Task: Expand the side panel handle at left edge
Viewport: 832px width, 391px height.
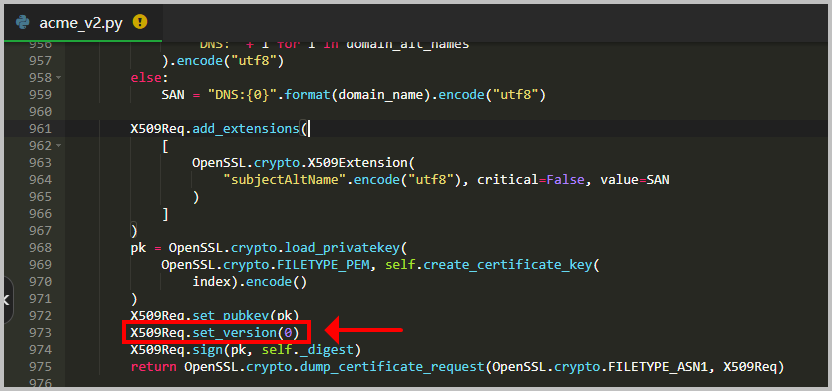Action: [x=7, y=300]
